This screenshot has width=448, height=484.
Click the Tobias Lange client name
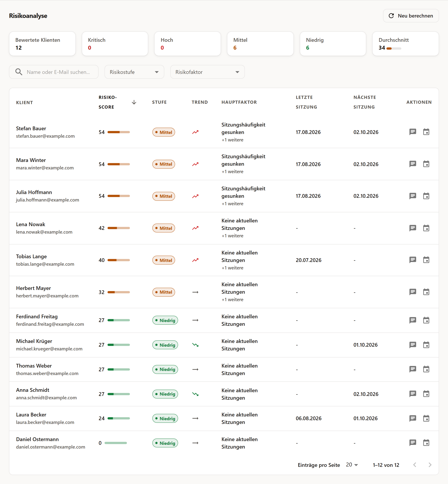tap(31, 256)
